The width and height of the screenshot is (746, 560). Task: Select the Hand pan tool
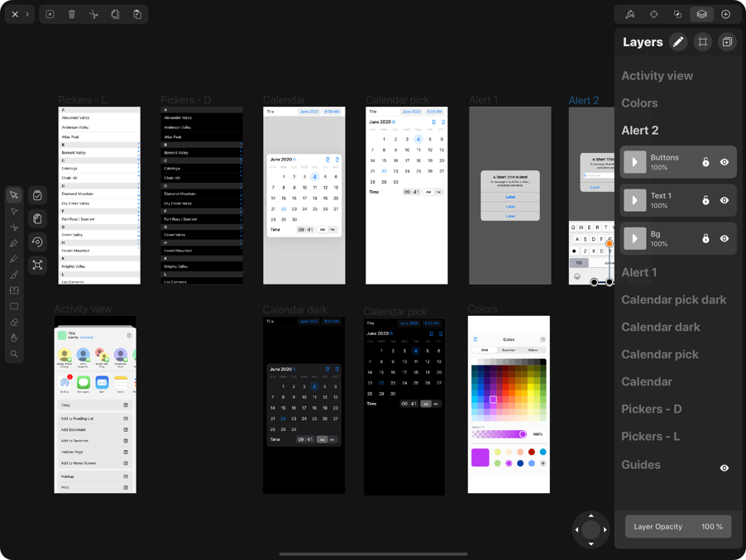[14, 337]
